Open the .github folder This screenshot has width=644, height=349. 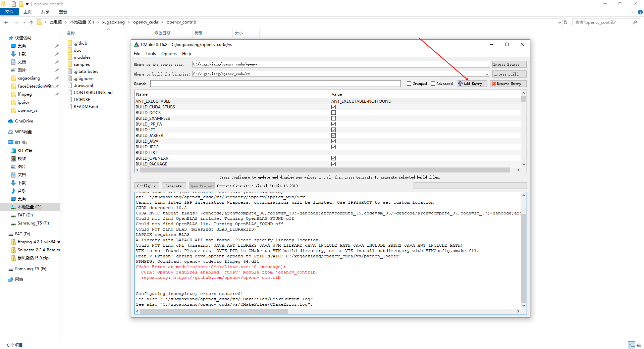(x=80, y=43)
